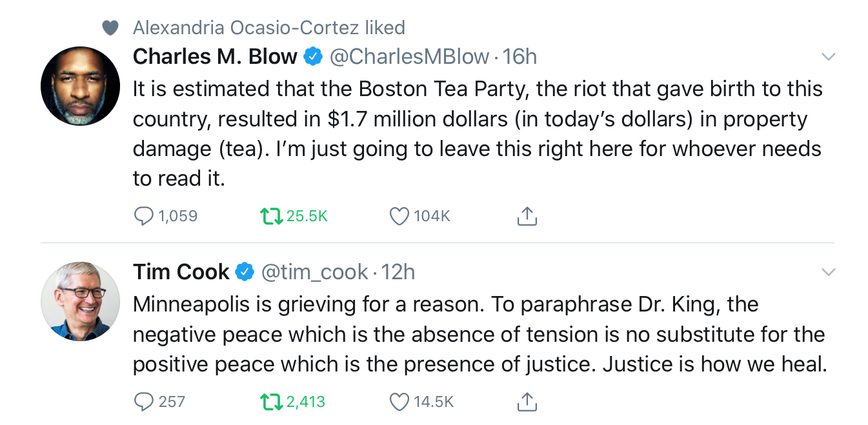This screenshot has height=425, width=868.
Task: Undo retweet on Charles M. Blow's tweet
Action: click(x=270, y=216)
